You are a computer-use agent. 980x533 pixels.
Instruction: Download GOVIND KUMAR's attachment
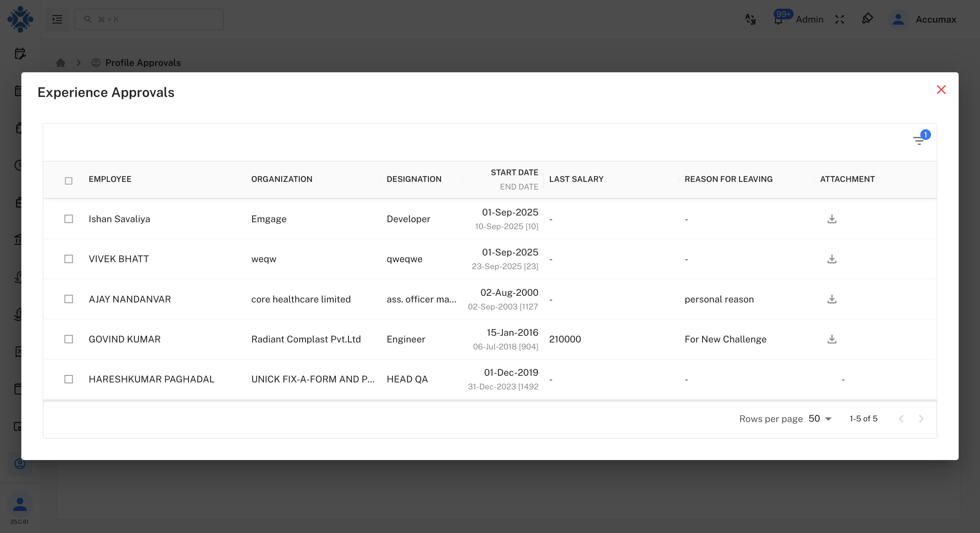tap(832, 339)
